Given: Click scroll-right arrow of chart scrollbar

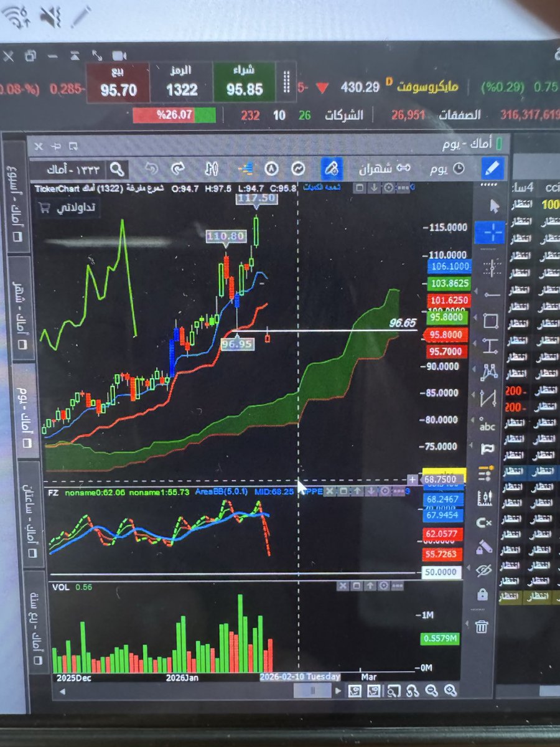Looking at the screenshot, I should click(x=338, y=690).
